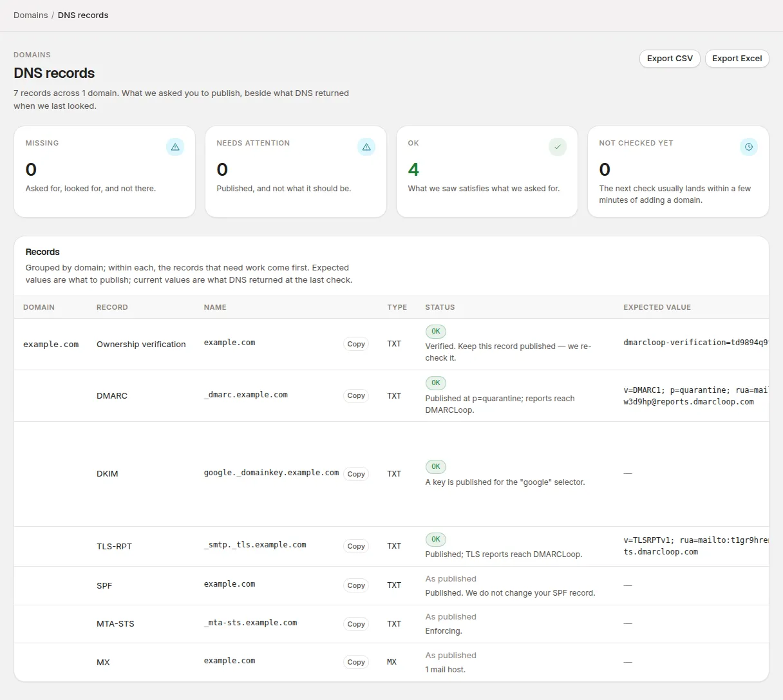This screenshot has width=783, height=700.
Task: Copy the _smtp._tls.example.com name
Action: [x=356, y=546]
